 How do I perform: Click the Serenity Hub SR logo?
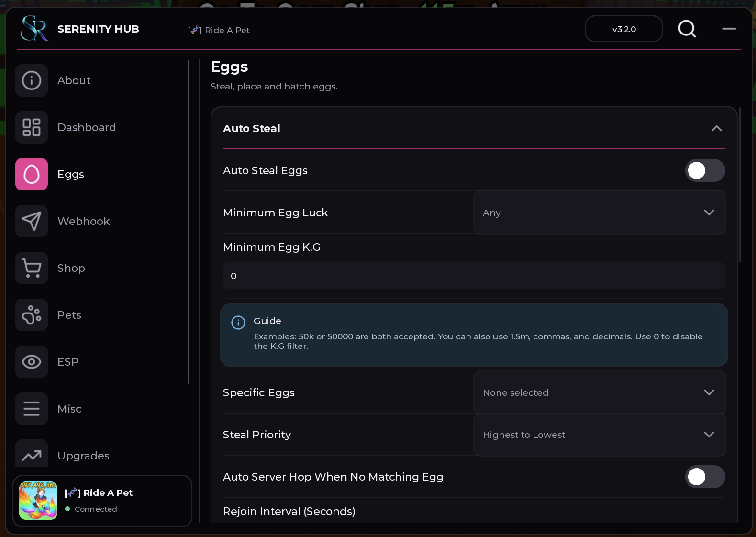point(34,28)
